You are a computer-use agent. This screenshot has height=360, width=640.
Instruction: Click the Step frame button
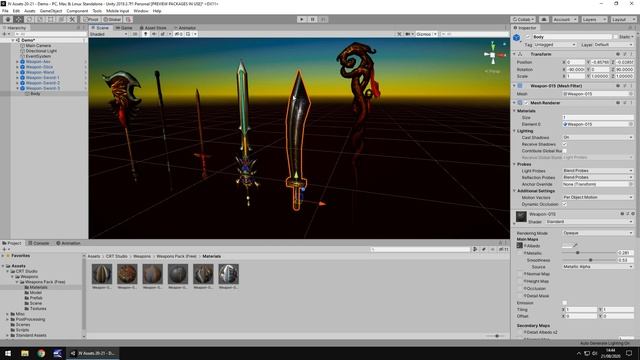click(x=323, y=19)
